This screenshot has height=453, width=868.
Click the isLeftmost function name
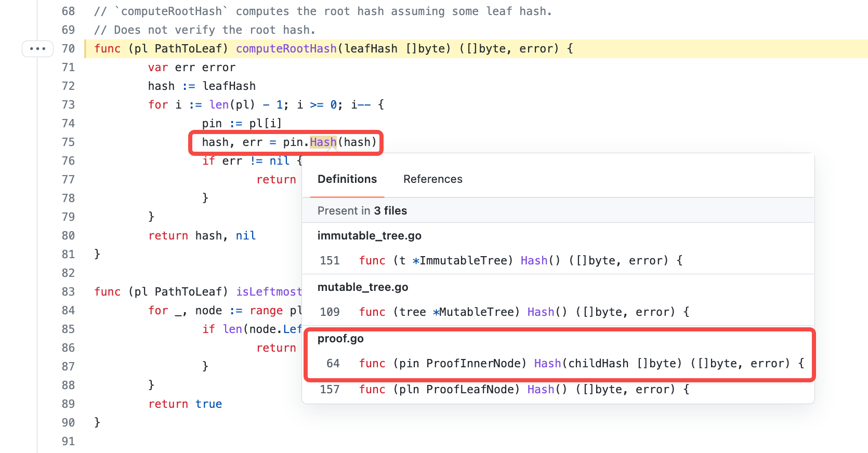pyautogui.click(x=269, y=292)
